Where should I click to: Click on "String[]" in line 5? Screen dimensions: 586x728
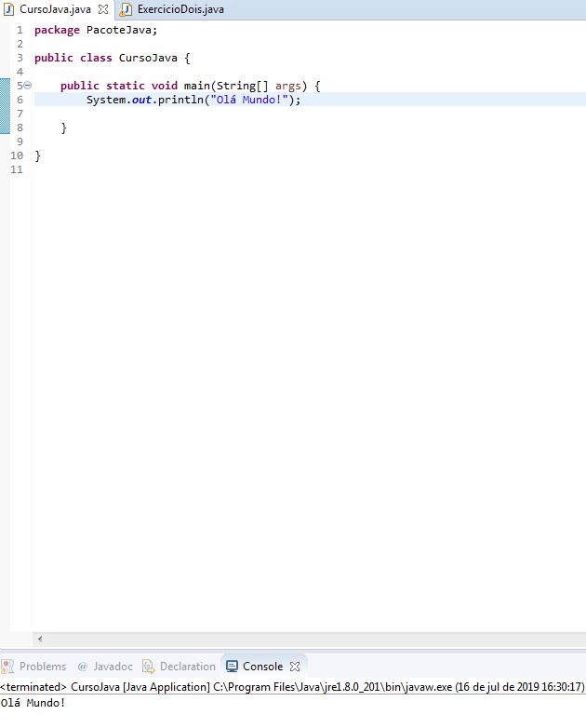click(x=242, y=87)
